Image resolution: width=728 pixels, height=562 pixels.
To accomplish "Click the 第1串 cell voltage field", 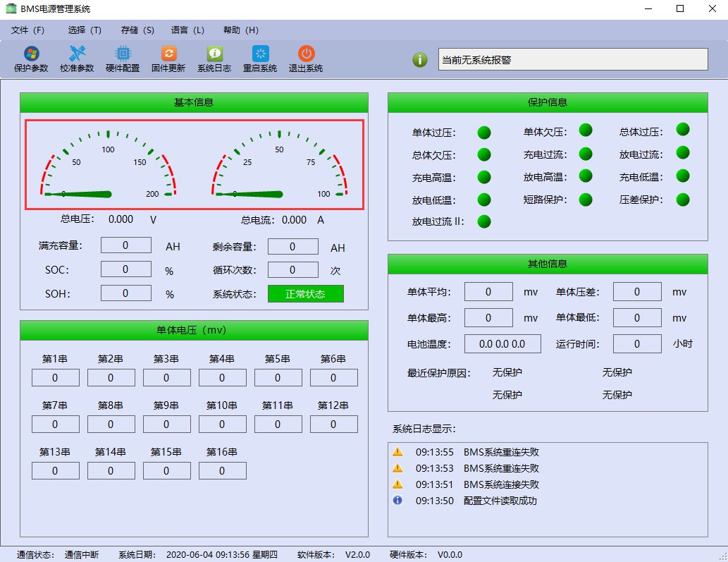I will click(x=55, y=377).
